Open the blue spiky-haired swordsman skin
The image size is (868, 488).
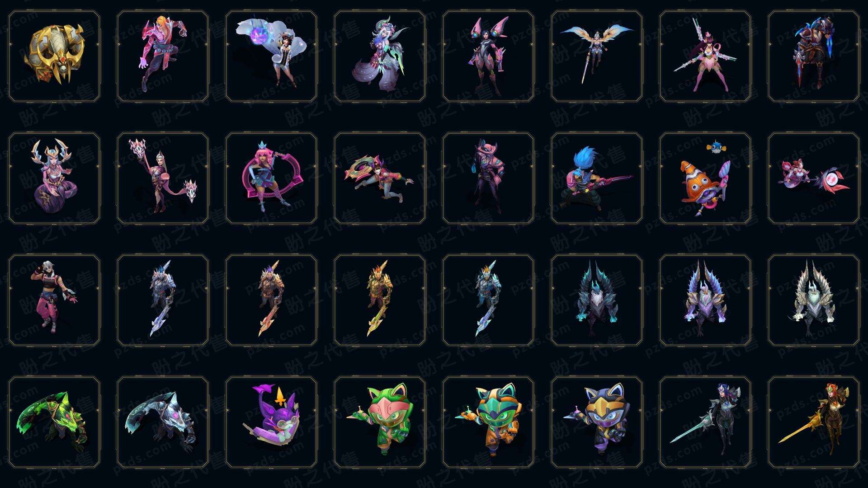pos(597,178)
